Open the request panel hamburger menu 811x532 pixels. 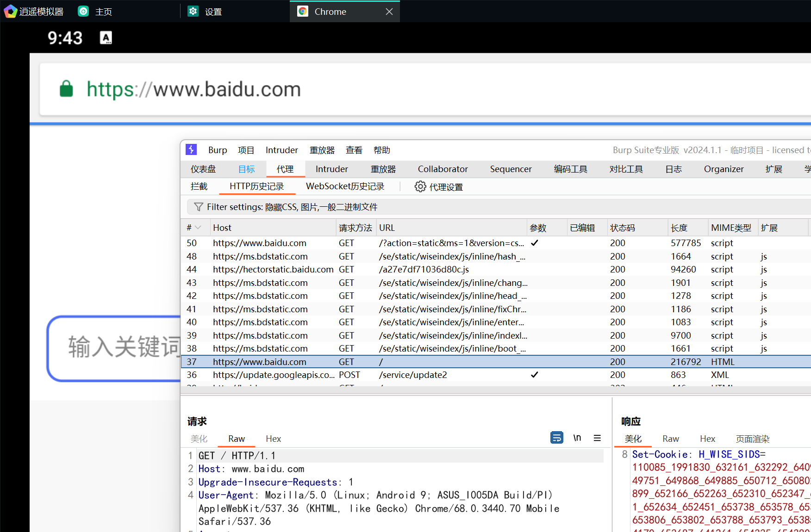pos(597,438)
